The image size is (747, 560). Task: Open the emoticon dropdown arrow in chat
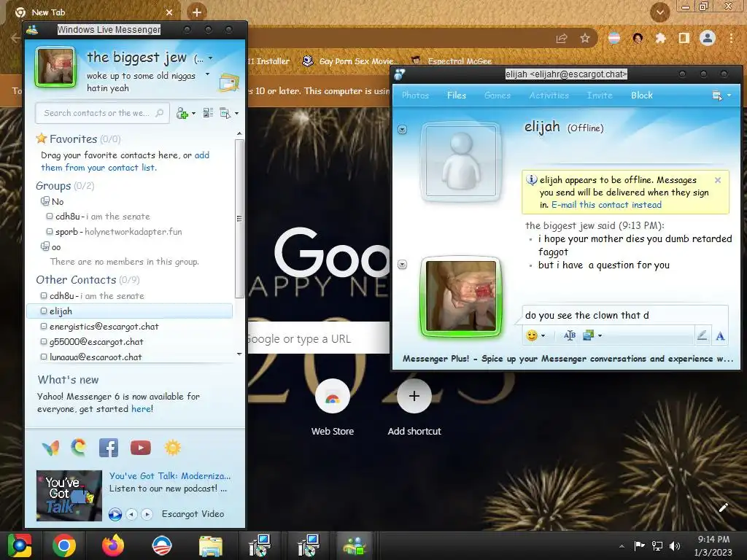(x=543, y=335)
